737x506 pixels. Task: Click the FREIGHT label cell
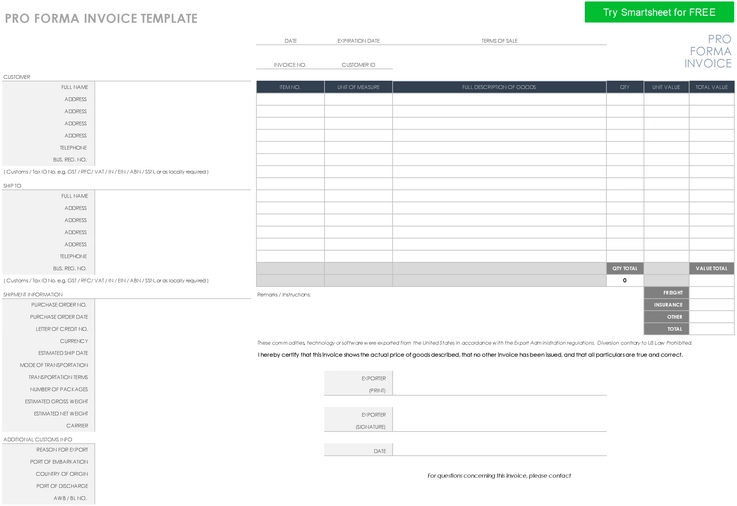coord(666,293)
